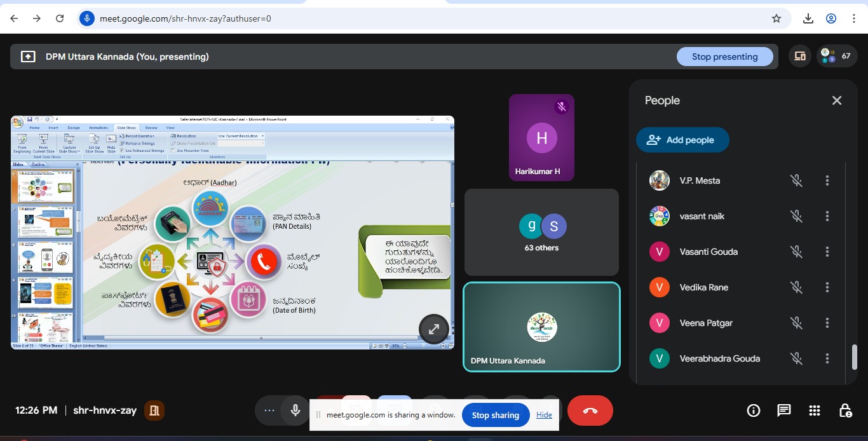
Task: Open more options for Veena Patgar
Action: coord(827,323)
